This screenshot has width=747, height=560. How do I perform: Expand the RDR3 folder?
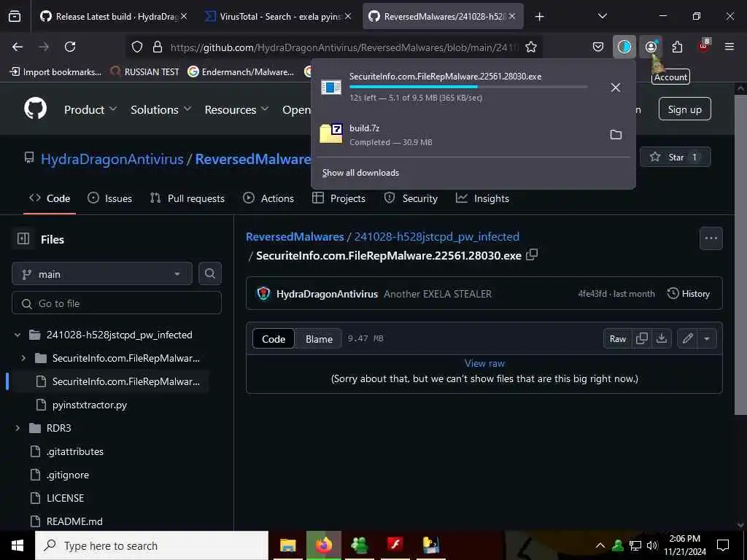pyautogui.click(x=18, y=428)
